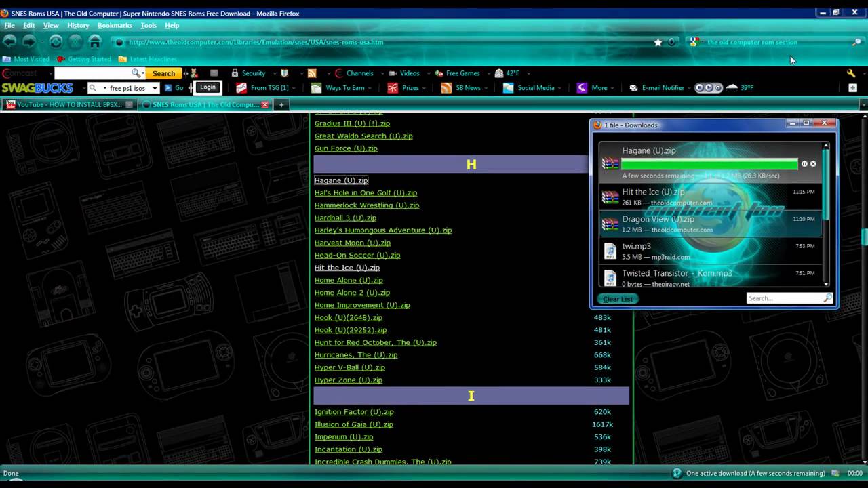Click the twi.mp3 file icon in Downloads
Image resolution: width=868 pixels, height=488 pixels.
[x=610, y=251]
